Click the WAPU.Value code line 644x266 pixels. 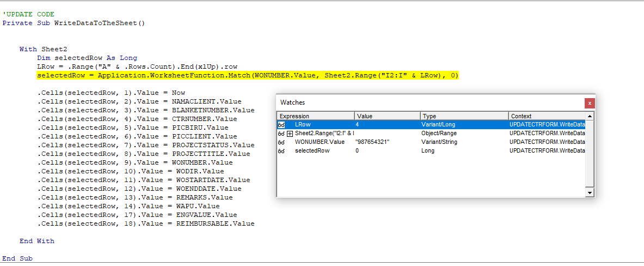coord(128,207)
